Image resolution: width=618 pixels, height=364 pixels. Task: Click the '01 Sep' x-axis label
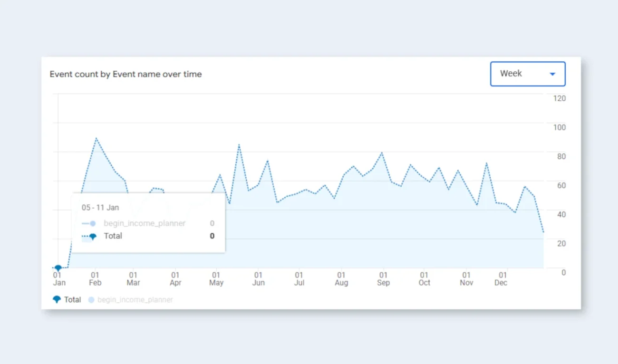383,279
